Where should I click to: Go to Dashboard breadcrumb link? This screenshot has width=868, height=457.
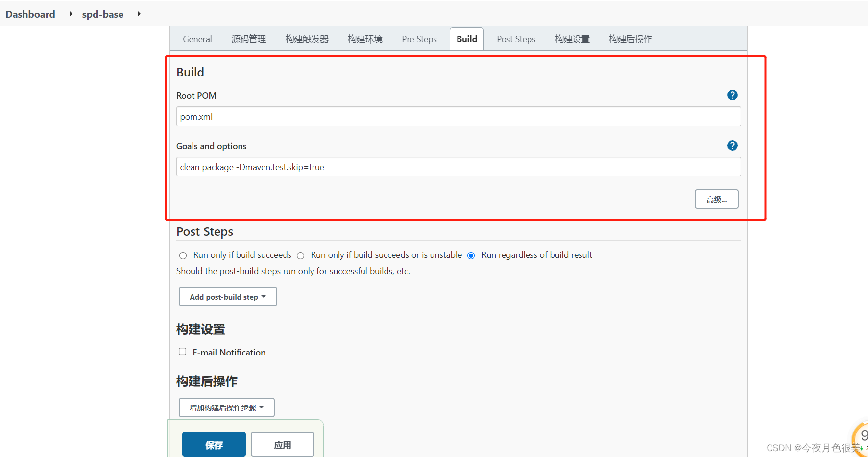point(30,14)
